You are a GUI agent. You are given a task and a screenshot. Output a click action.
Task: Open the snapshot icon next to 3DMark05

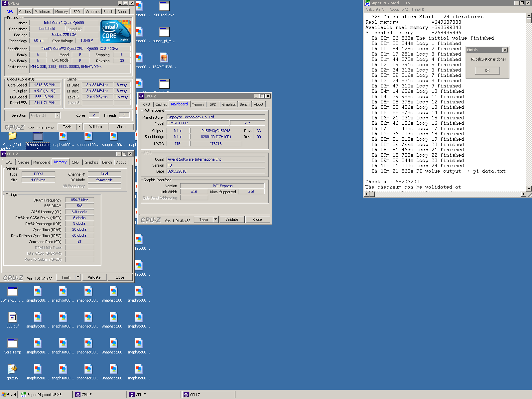[38, 294]
